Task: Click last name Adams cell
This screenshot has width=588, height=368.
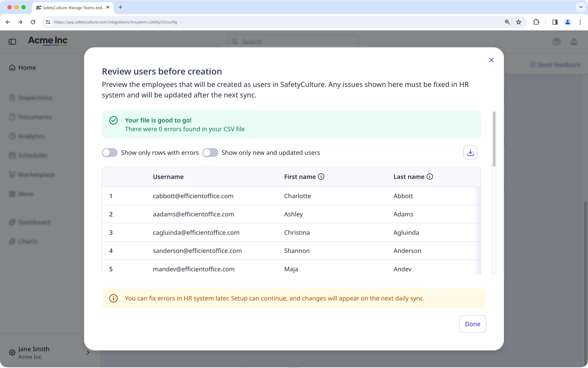Action: [403, 214]
